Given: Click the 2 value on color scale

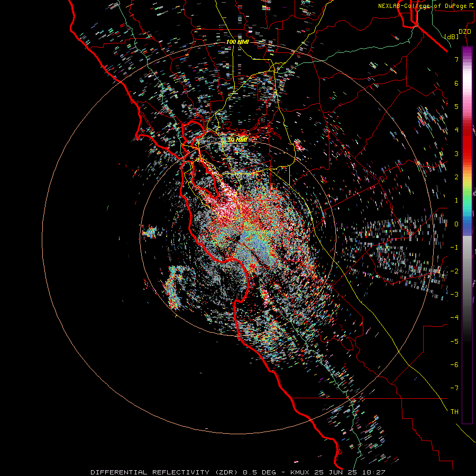Looking at the screenshot, I should [456, 177].
